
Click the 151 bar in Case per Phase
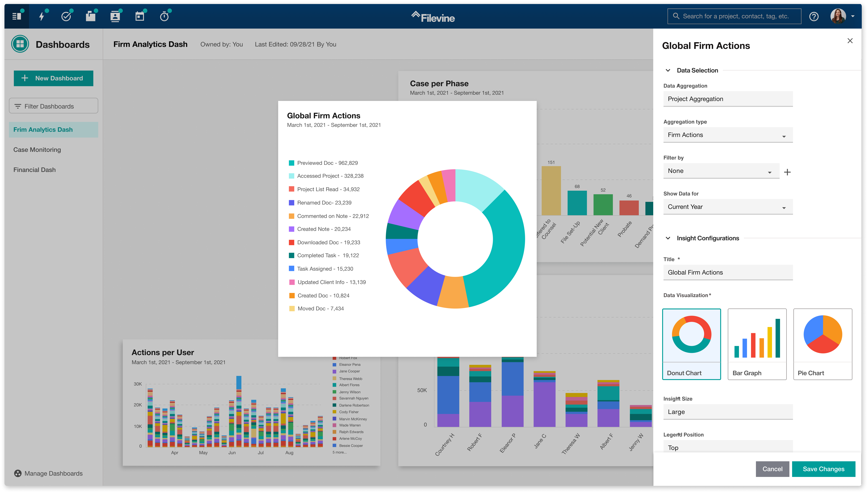[551, 191]
